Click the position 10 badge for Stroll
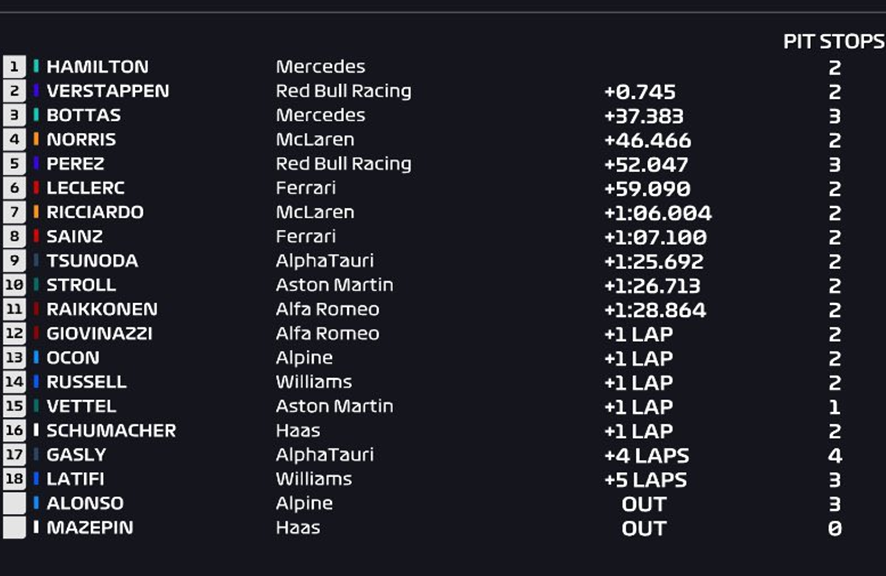 pos(14,285)
